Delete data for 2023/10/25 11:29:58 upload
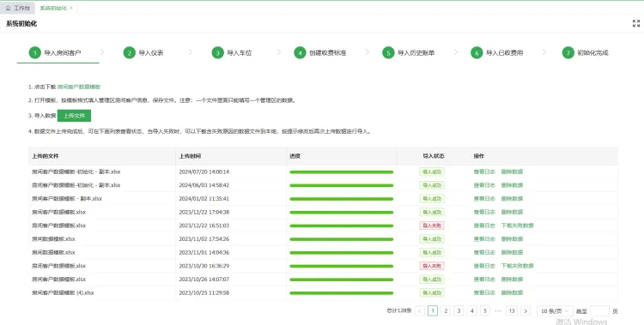The image size is (644, 325). coord(512,293)
